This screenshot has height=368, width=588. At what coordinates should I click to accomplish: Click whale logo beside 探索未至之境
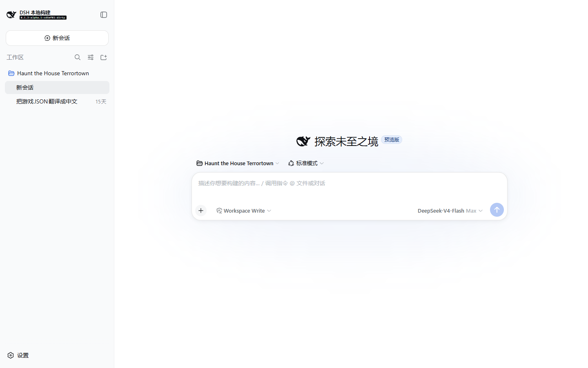(303, 141)
